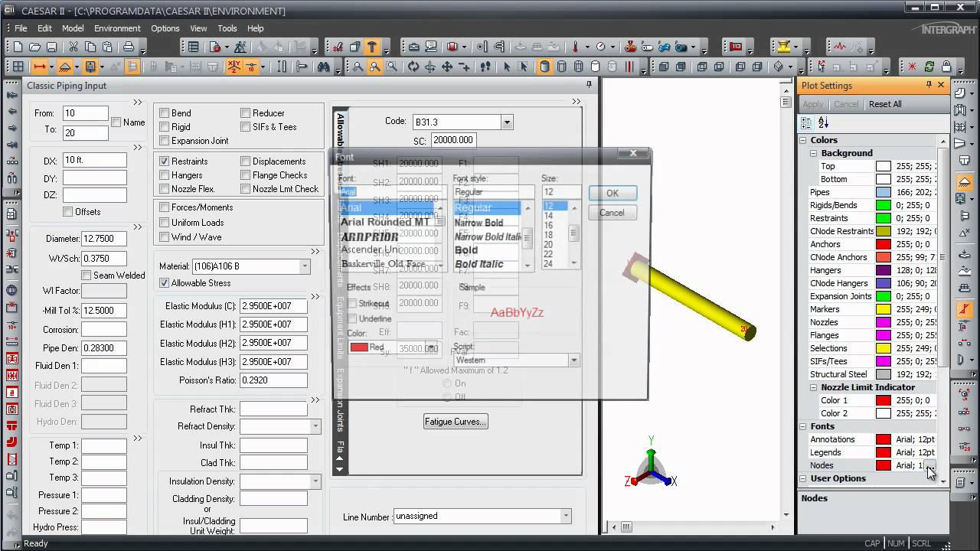Collapse the Colors section in Plot Settings
Image resolution: width=980 pixels, height=551 pixels.
coord(804,140)
